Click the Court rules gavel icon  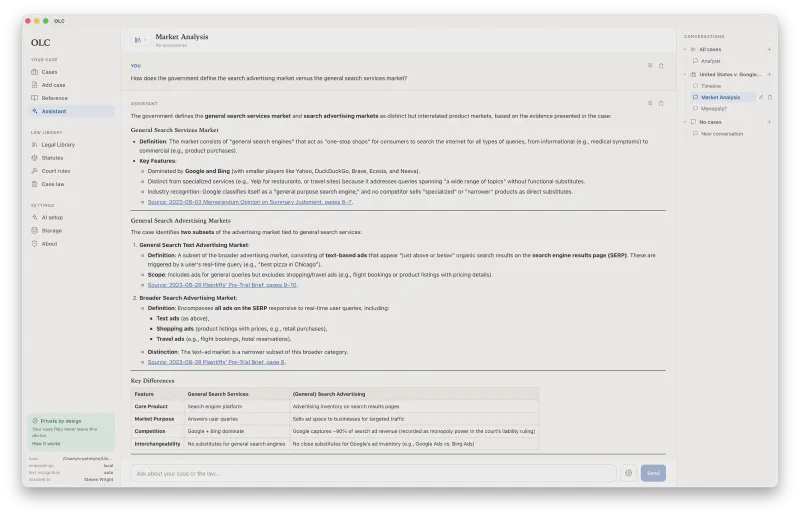(35, 171)
